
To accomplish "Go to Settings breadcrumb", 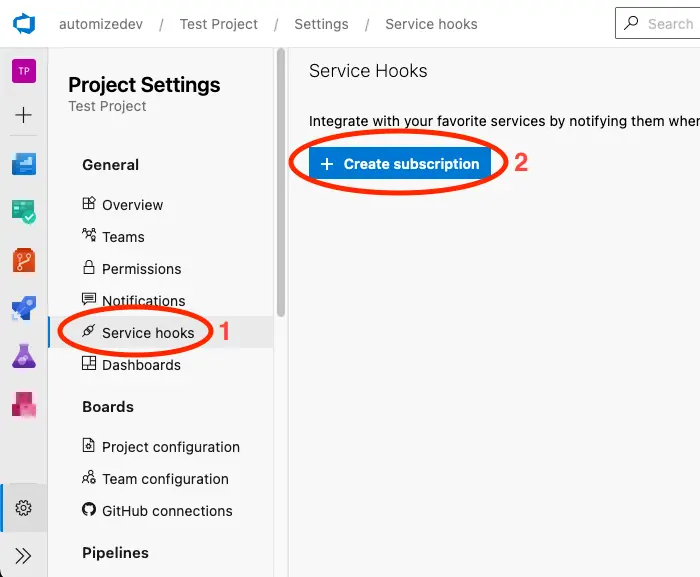I will click(321, 24).
